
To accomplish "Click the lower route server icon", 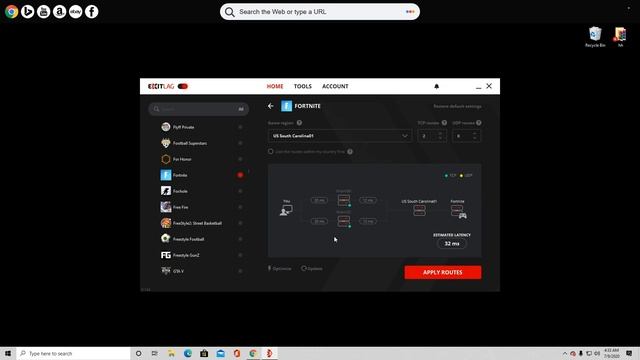I will click(x=344, y=221).
